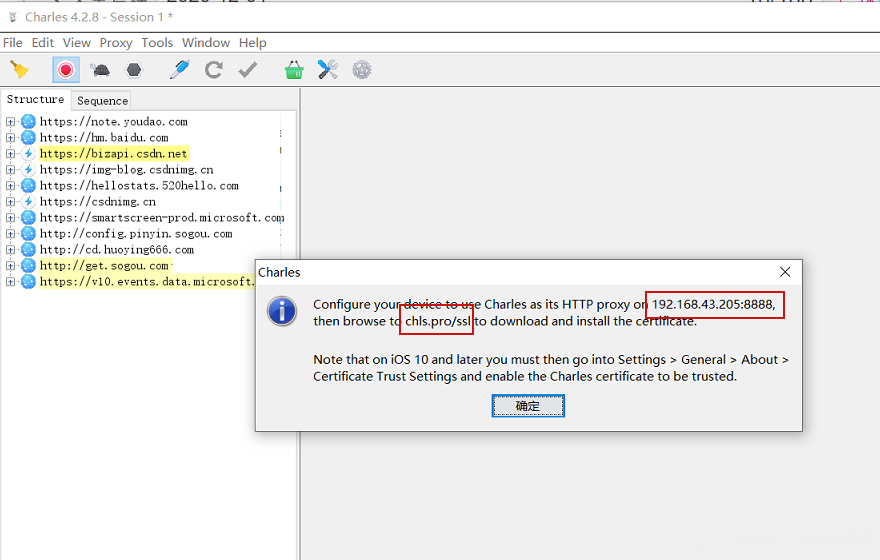Click the broom Clear Session icon
Image resolution: width=880 pixels, height=560 pixels.
(20, 70)
